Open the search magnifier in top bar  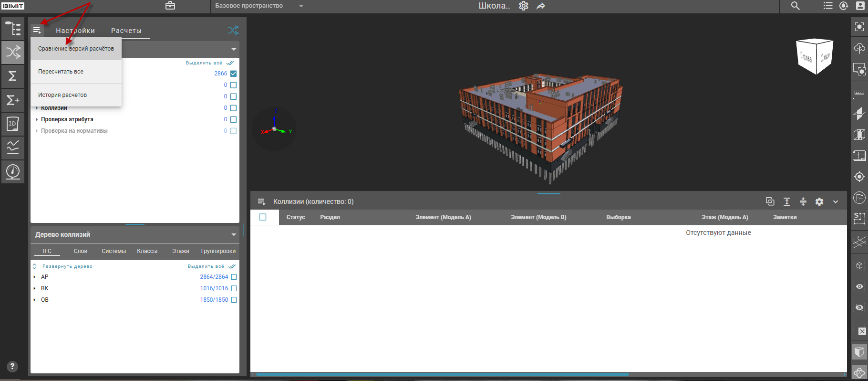click(795, 6)
